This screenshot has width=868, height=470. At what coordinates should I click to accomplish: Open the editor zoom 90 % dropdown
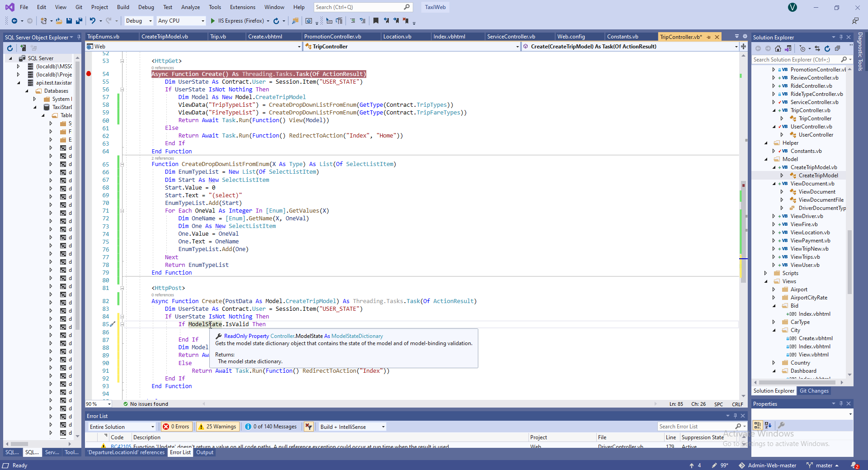98,404
